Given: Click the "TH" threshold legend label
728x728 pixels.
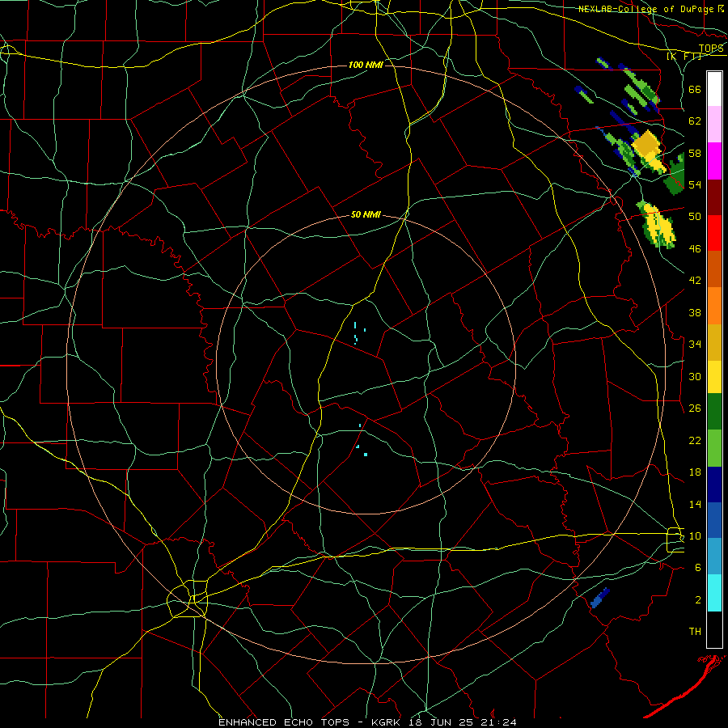Looking at the screenshot, I should (x=695, y=631).
